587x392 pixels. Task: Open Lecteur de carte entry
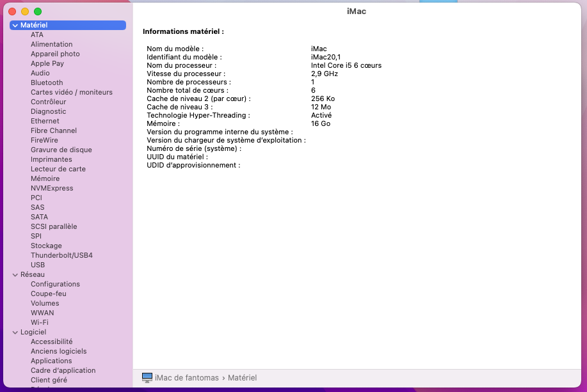[58, 169]
